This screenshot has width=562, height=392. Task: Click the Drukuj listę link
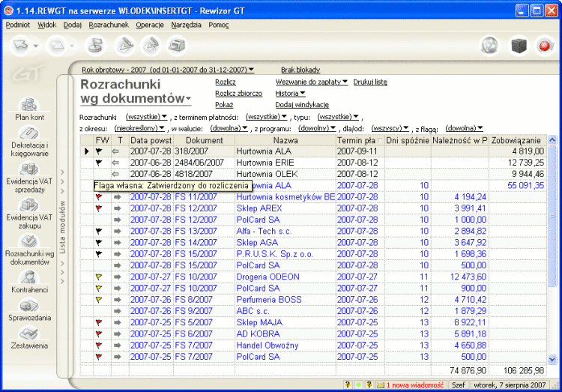(x=370, y=81)
